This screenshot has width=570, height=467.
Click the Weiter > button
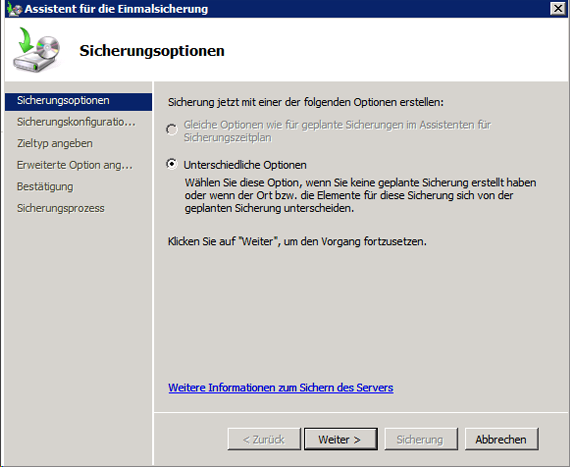tap(341, 439)
